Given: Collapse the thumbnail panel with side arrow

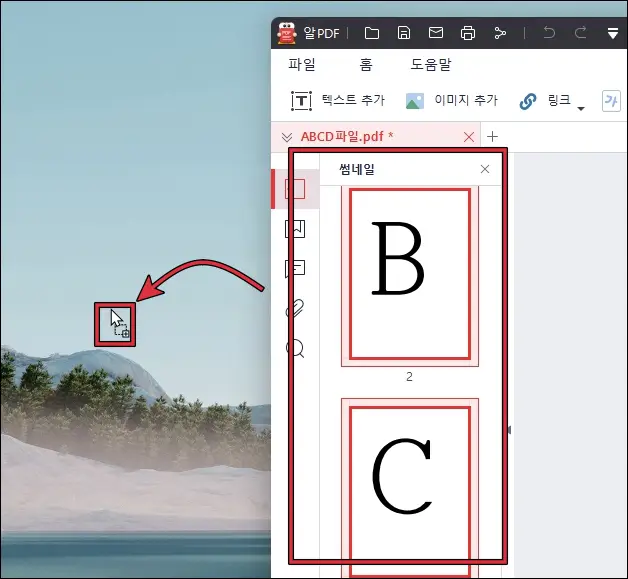Looking at the screenshot, I should (509, 430).
